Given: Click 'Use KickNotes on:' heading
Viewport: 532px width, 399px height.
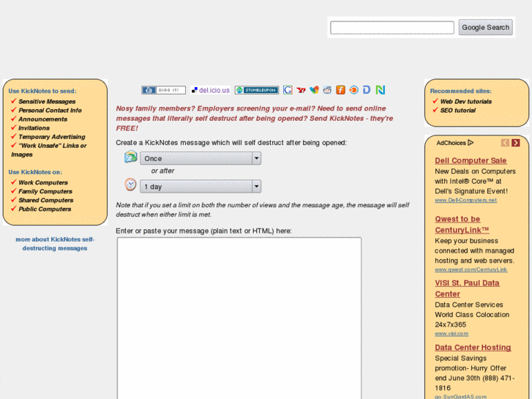Looking at the screenshot, I should pyautogui.click(x=35, y=172).
